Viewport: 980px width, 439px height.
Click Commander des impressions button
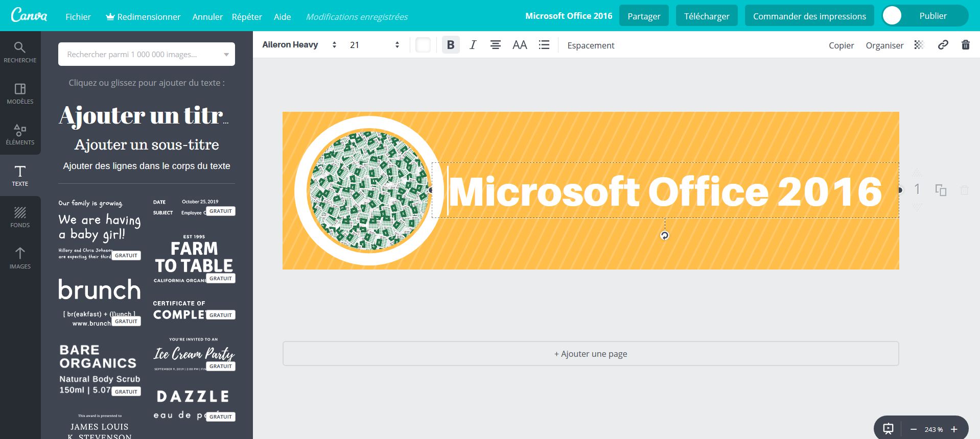[x=809, y=16]
